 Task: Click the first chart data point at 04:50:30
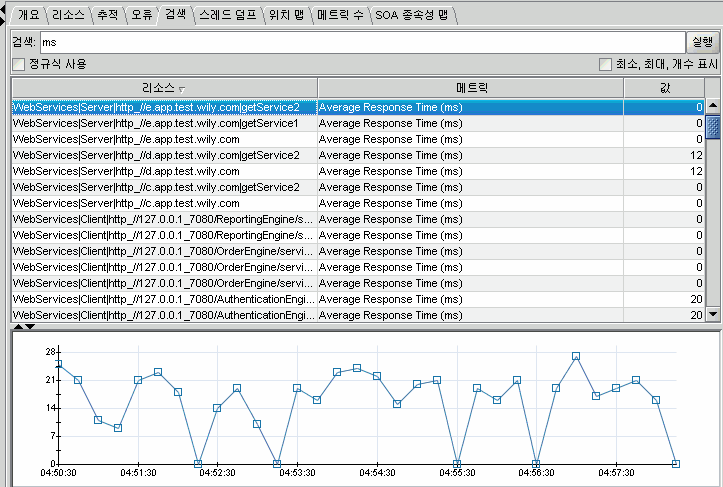[x=58, y=364]
